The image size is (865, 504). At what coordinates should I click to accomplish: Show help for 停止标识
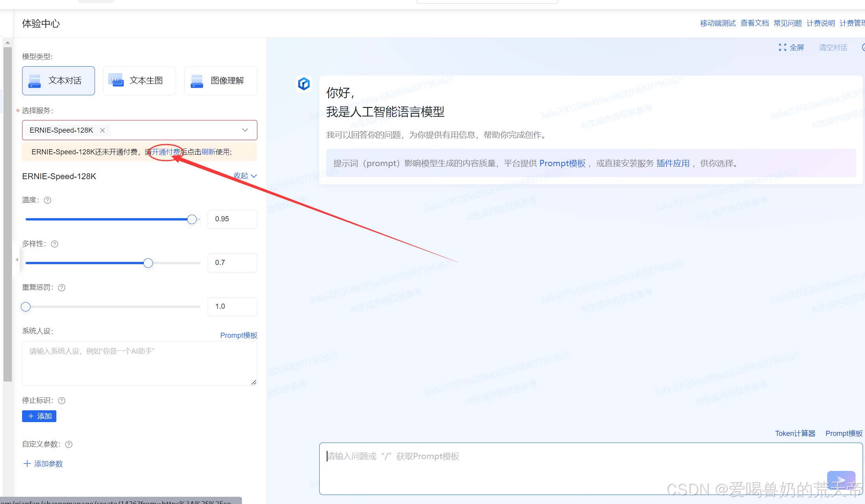(x=61, y=401)
